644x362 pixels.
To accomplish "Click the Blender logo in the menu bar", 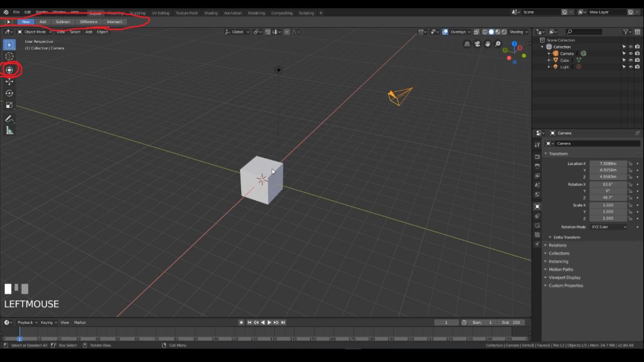I will coord(5,12).
